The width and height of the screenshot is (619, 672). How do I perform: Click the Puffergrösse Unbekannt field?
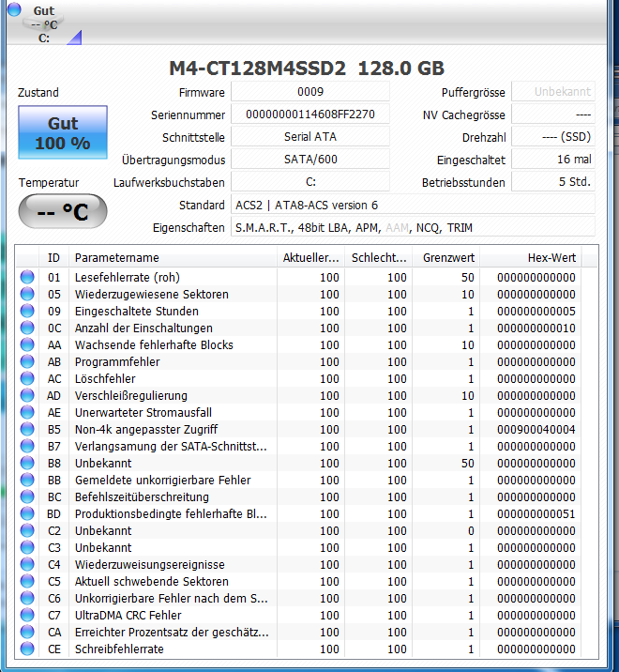553,92
